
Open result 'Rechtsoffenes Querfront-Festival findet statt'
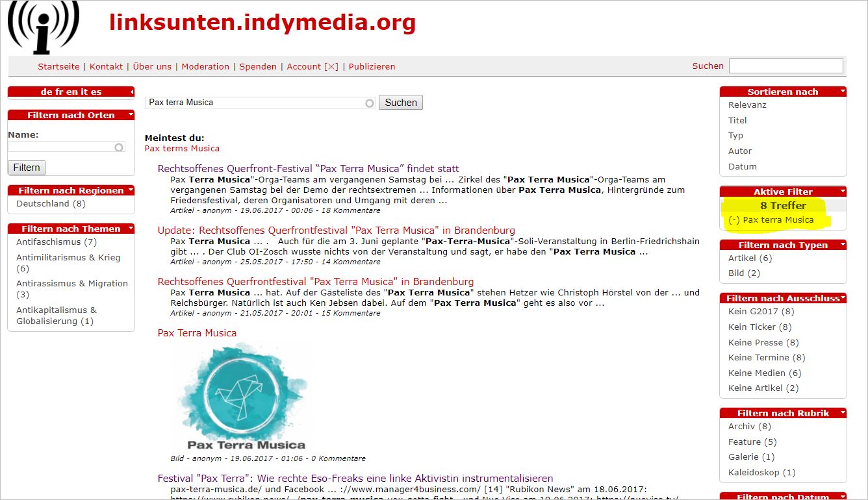pos(308,168)
